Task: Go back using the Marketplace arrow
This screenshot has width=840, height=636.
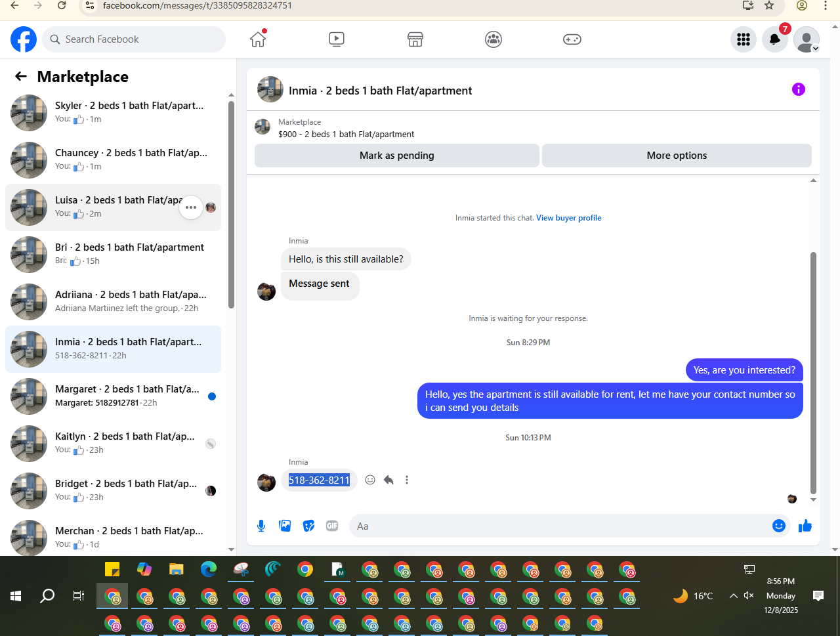Action: click(21, 77)
